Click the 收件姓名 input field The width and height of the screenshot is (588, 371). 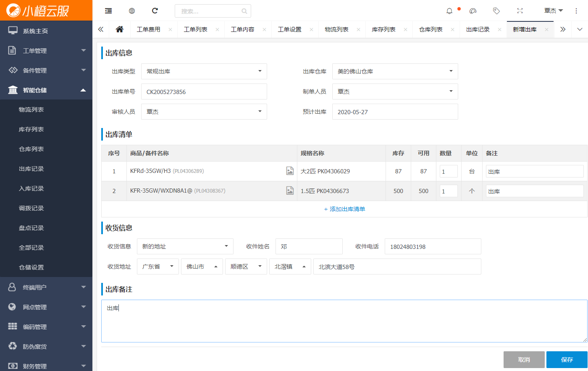pyautogui.click(x=309, y=246)
